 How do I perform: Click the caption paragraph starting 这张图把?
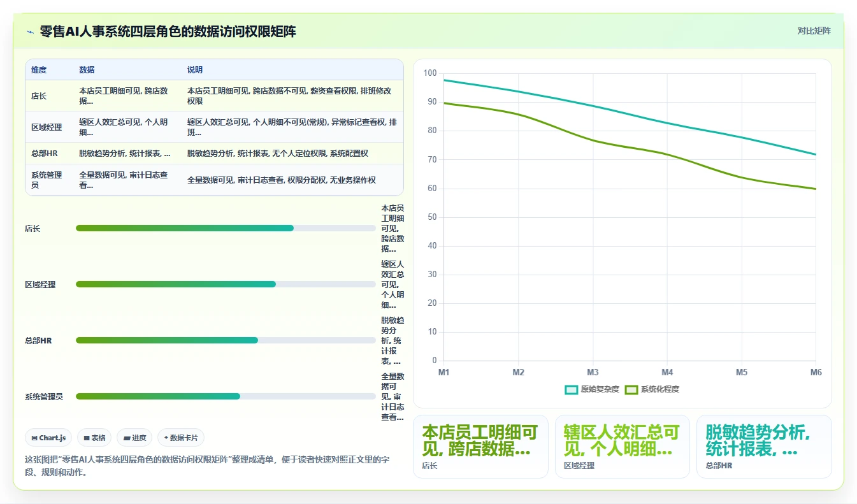pyautogui.click(x=206, y=466)
